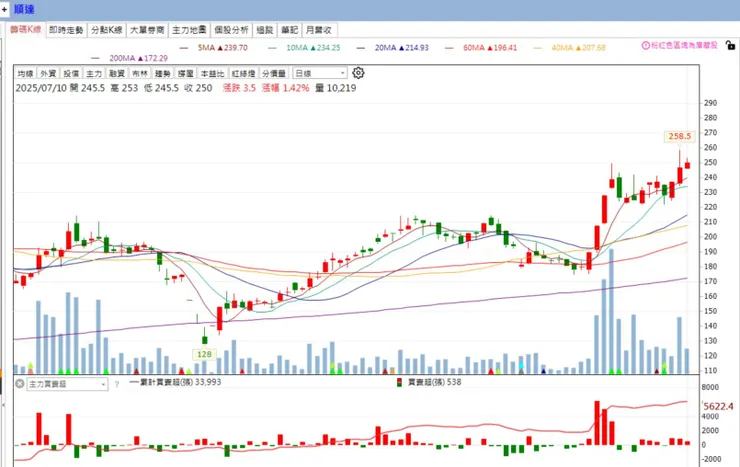Open the 筆記 tab
Screen dimensions: 740x467
(289, 30)
